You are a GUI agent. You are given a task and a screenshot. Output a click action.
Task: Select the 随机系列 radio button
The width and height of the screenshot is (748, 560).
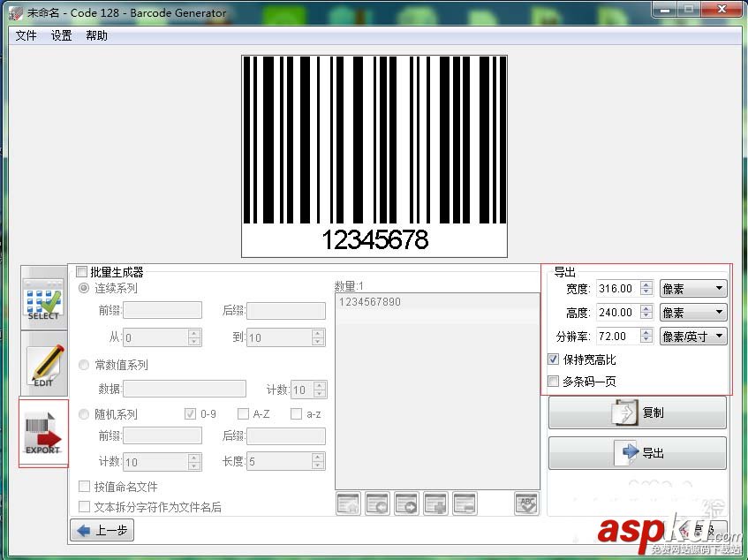83,413
